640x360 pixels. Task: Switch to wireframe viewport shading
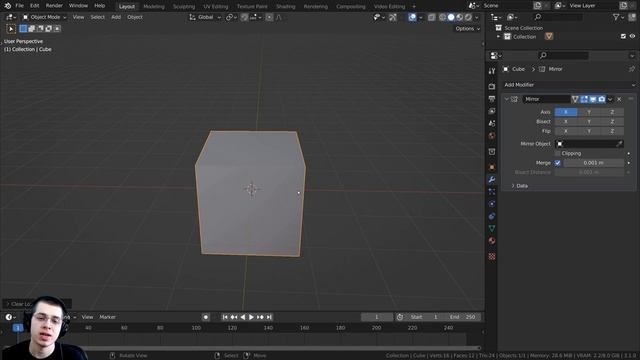(442, 17)
